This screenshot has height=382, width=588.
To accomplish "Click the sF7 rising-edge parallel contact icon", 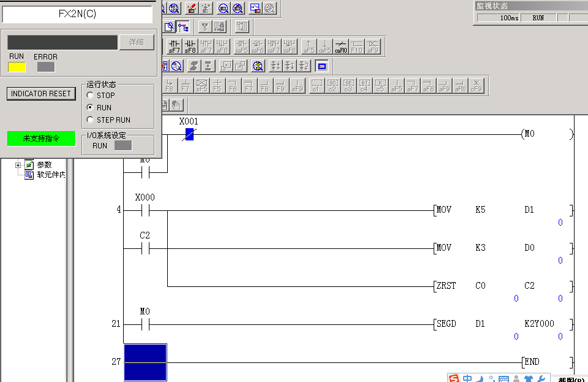I will [x=175, y=47].
